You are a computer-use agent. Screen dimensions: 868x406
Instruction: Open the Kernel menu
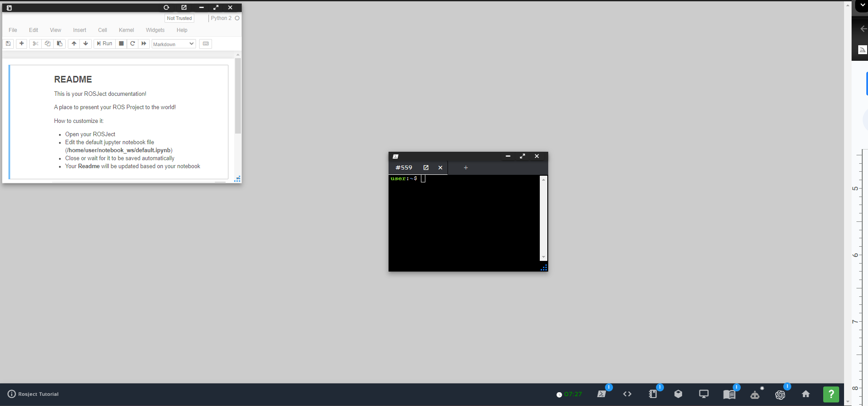(126, 30)
